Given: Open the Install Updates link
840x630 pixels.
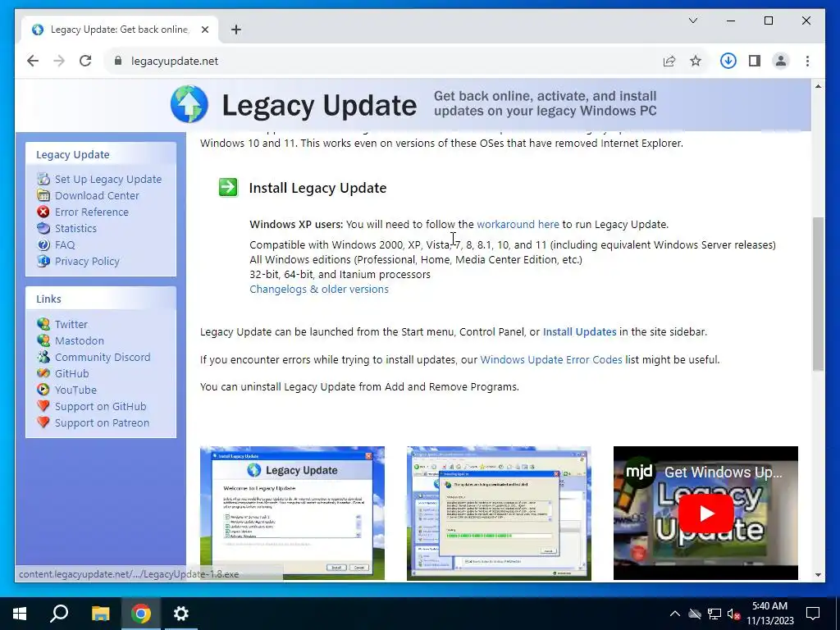Looking at the screenshot, I should [x=579, y=331].
